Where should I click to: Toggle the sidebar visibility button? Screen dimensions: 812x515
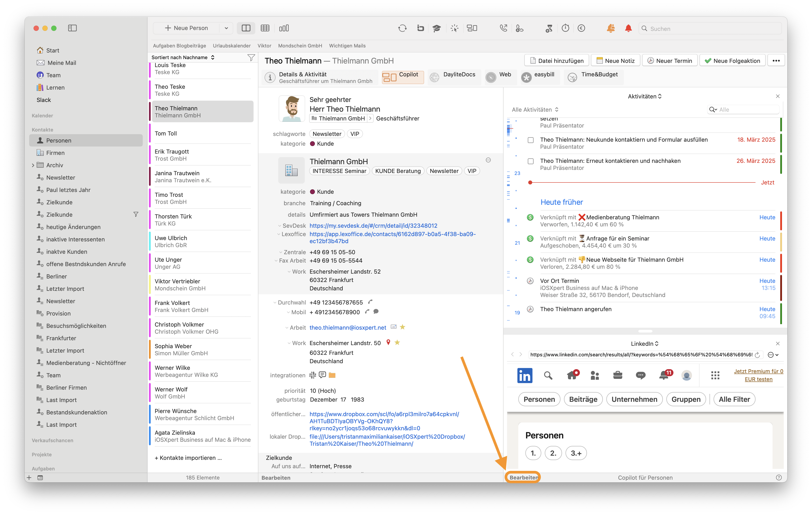click(x=72, y=28)
